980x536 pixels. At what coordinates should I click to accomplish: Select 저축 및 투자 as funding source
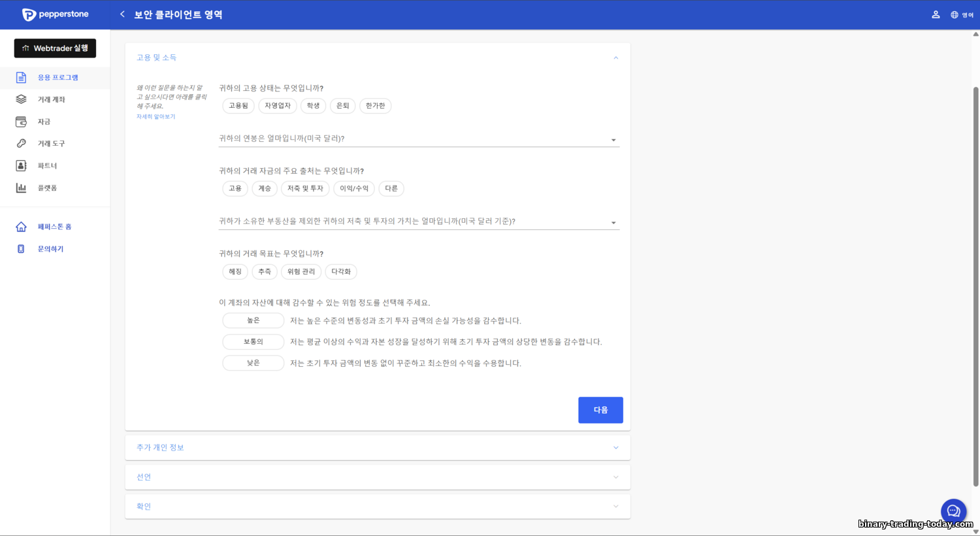(x=305, y=189)
